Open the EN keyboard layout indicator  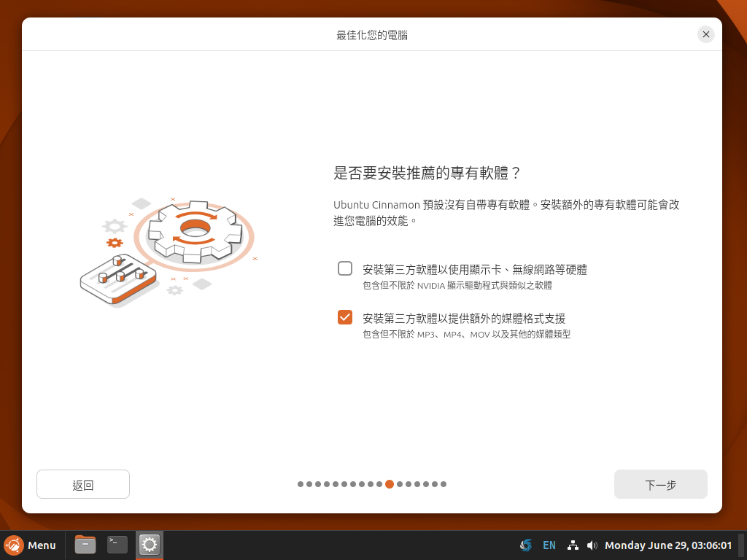(549, 545)
